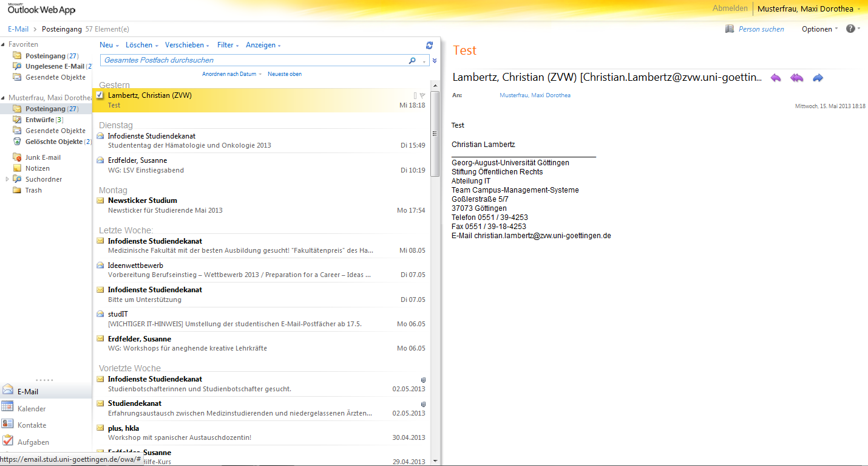
Task: Open Gelöschte Objekte folder icon
Action: 17,142
